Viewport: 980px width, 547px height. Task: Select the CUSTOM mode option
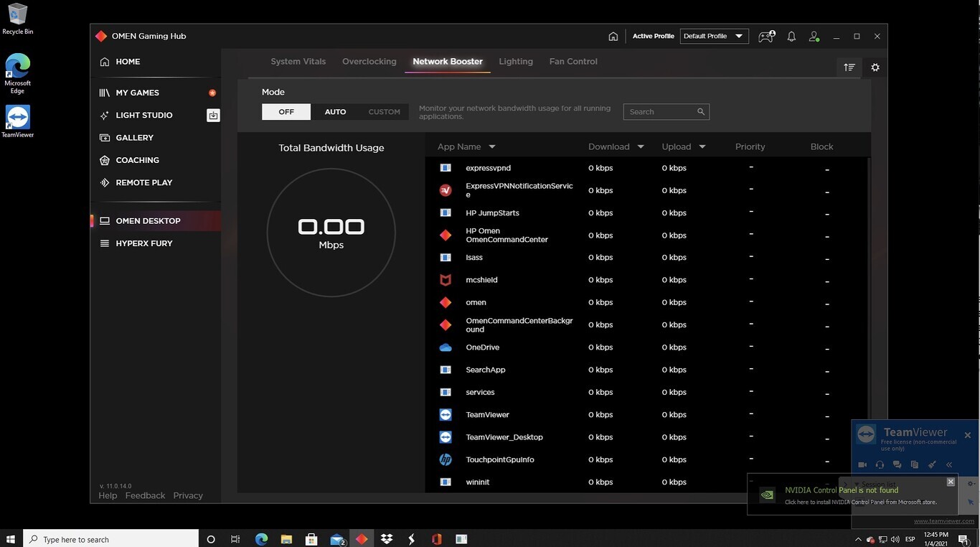coord(384,112)
